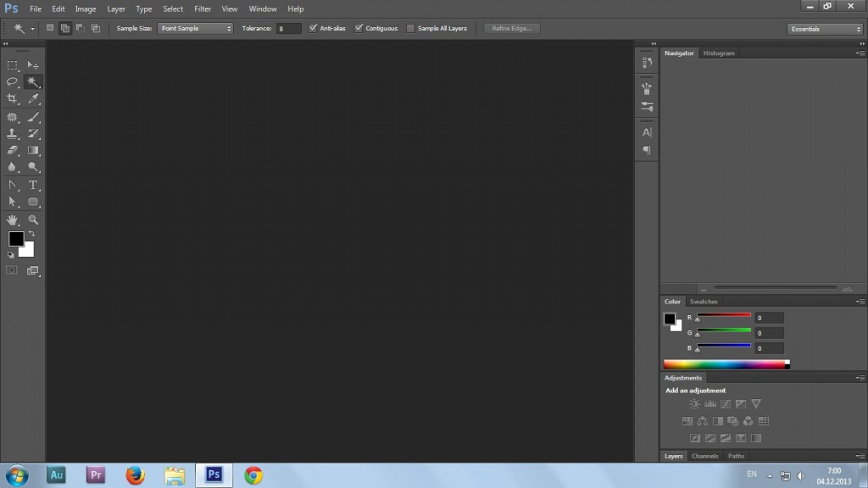868x488 pixels.
Task: Select the Dodge tool
Action: [33, 167]
